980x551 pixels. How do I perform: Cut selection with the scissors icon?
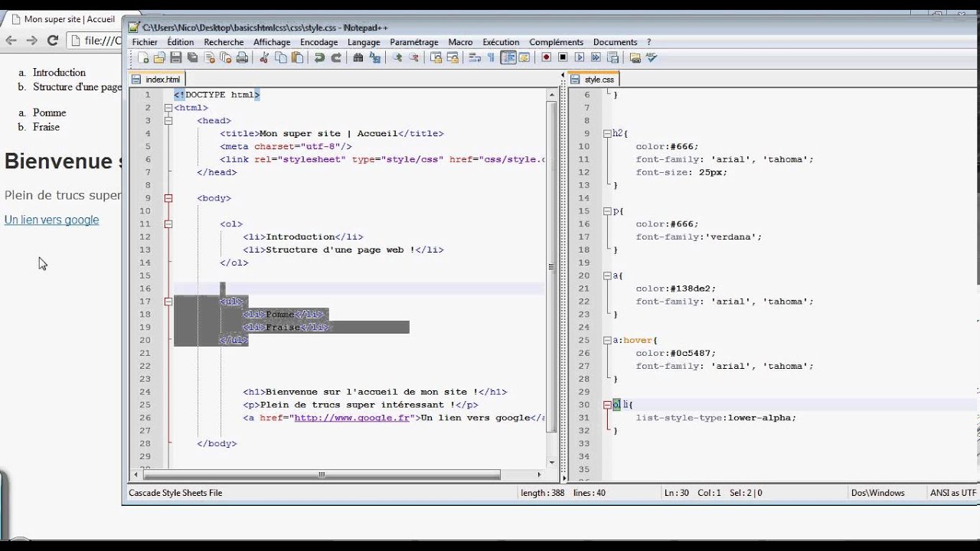tap(264, 57)
